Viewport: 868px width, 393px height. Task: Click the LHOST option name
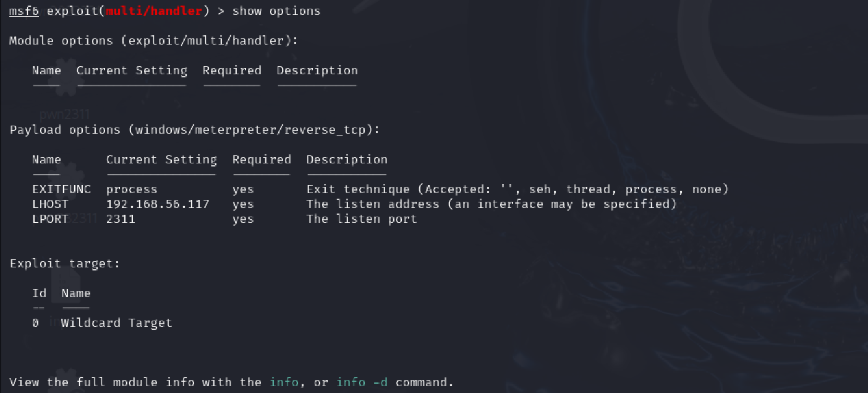(x=50, y=204)
